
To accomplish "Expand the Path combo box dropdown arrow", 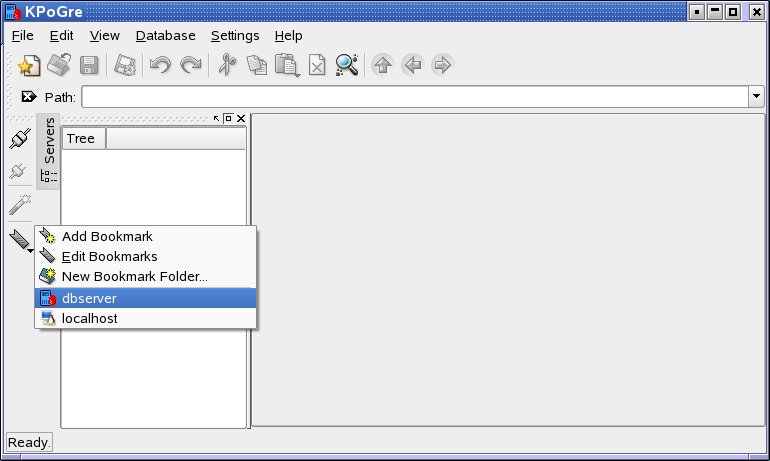I will click(x=756, y=97).
